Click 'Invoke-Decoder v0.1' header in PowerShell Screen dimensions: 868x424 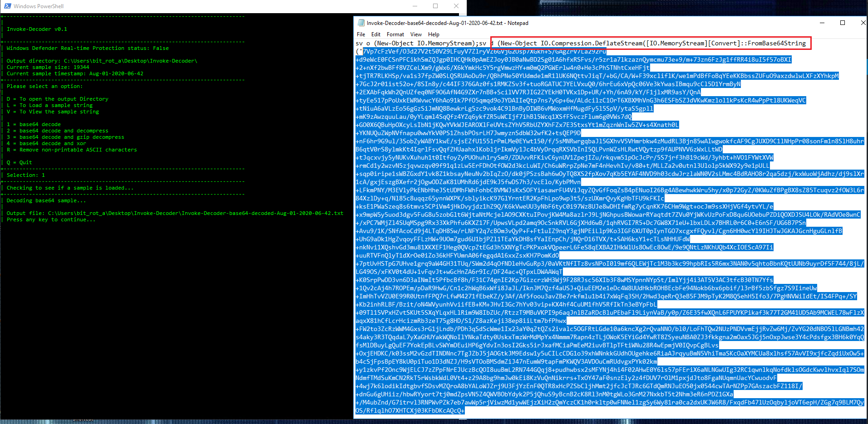click(37, 29)
